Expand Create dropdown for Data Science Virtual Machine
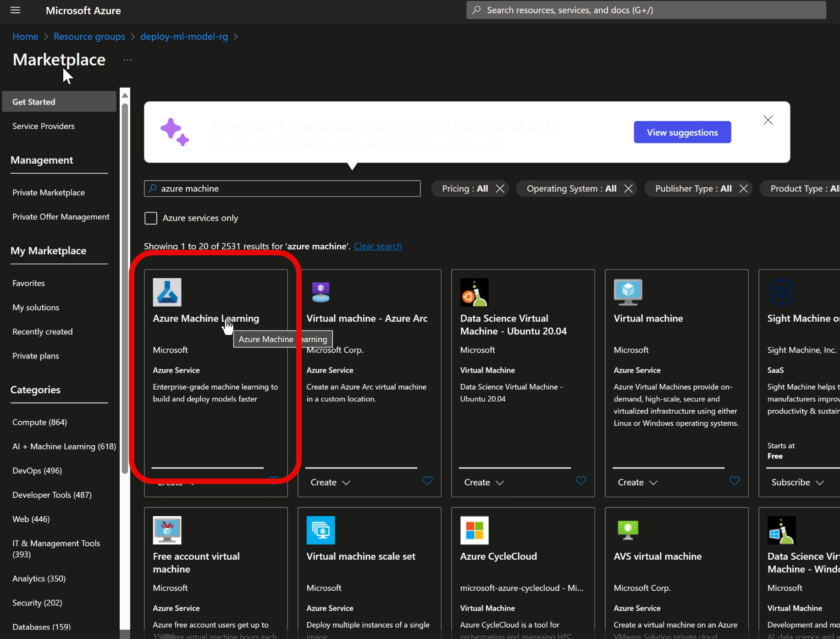840x639 pixels. (484, 482)
